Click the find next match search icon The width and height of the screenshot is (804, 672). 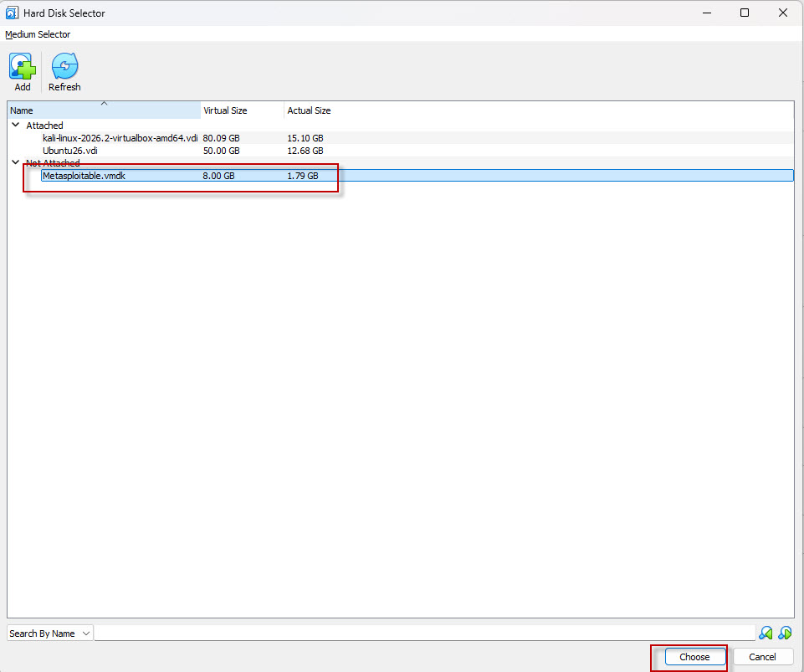(x=785, y=633)
